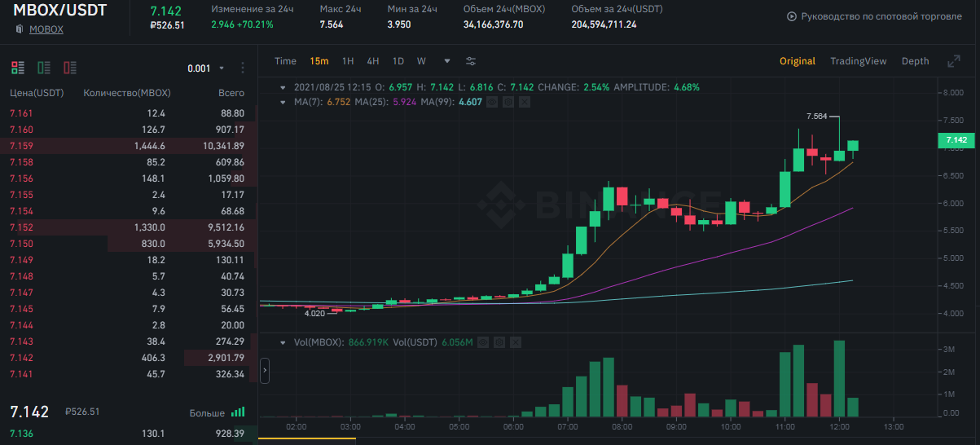Viewport: 980px width, 445px height.
Task: Show only buy orders in order book
Action: [44, 68]
